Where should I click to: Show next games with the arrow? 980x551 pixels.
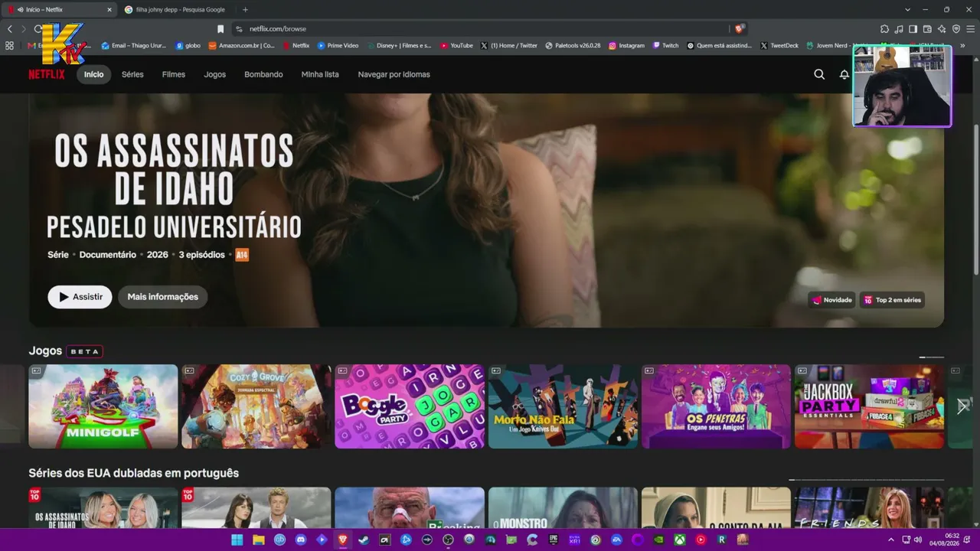click(963, 406)
